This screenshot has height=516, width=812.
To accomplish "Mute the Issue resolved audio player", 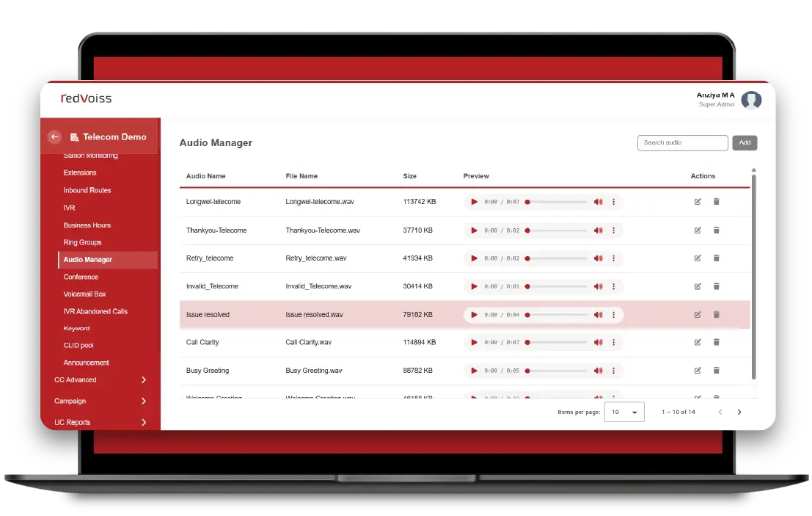I will [598, 314].
